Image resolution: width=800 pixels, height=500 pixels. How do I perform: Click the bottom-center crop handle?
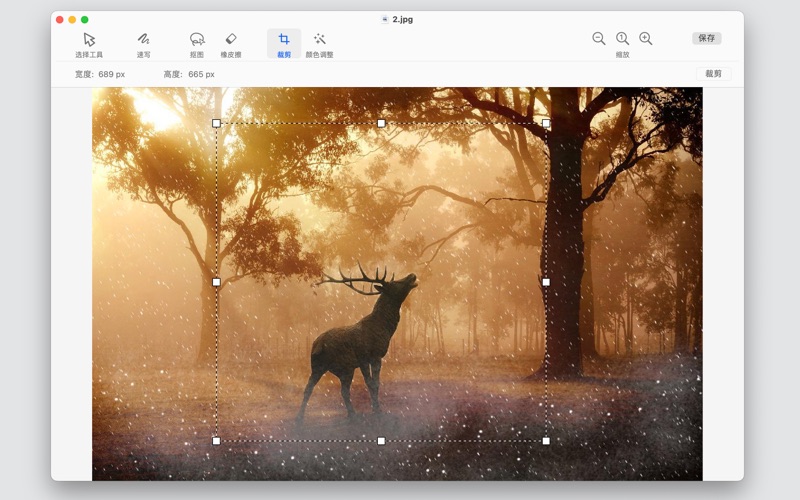tap(381, 440)
